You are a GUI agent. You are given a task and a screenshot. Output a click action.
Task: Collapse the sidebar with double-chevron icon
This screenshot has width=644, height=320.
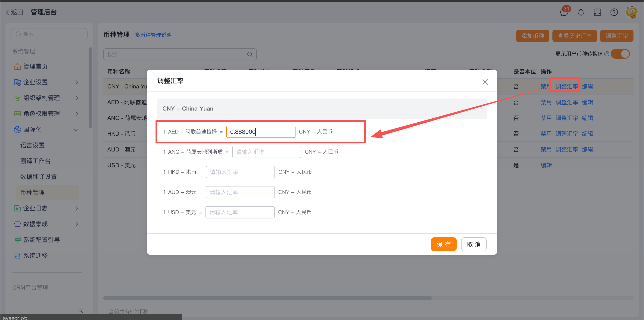(x=81, y=311)
